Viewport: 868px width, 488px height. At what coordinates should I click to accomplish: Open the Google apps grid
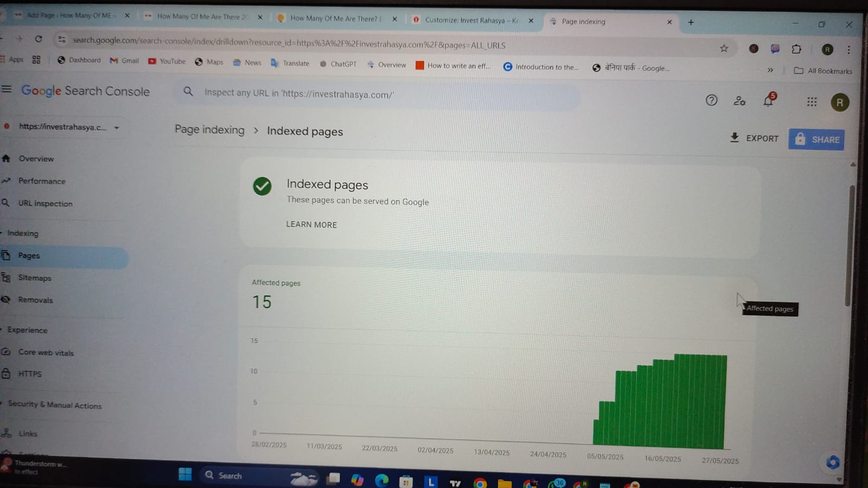click(812, 102)
